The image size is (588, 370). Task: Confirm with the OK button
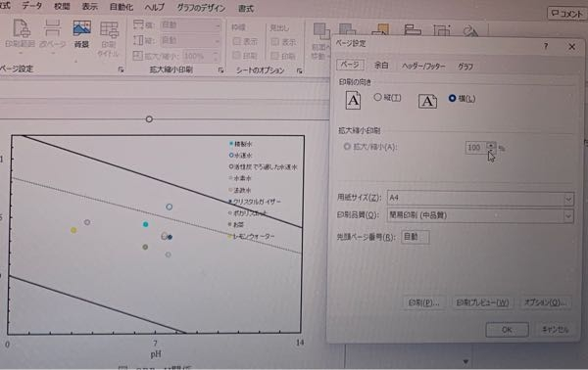[x=507, y=330]
